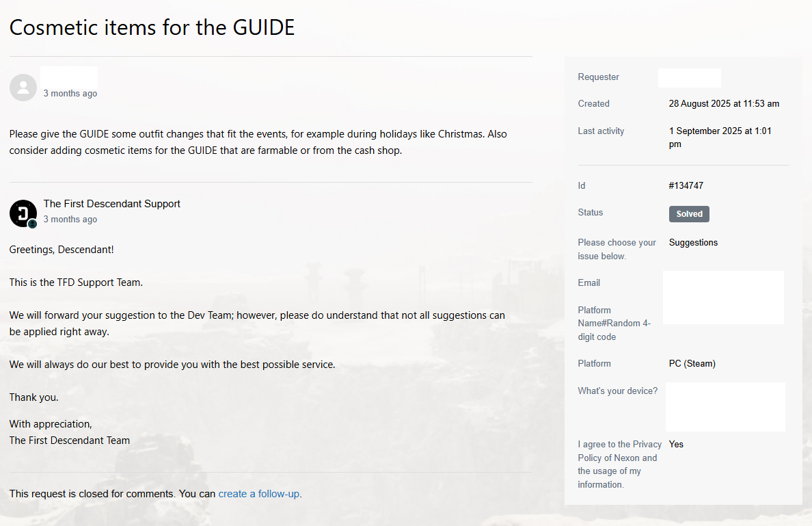Click the Please choose your issue below label
This screenshot has width=812, height=526.
coord(617,249)
